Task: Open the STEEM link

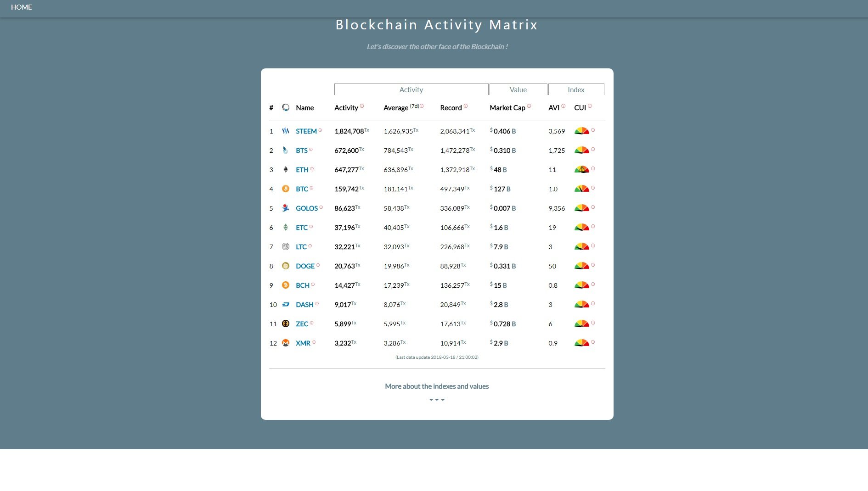Action: [x=306, y=131]
